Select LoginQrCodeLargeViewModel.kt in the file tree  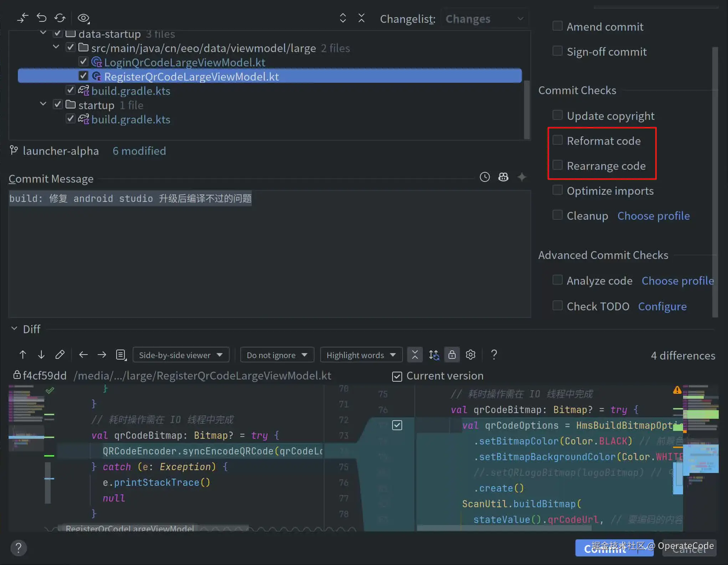coord(184,62)
